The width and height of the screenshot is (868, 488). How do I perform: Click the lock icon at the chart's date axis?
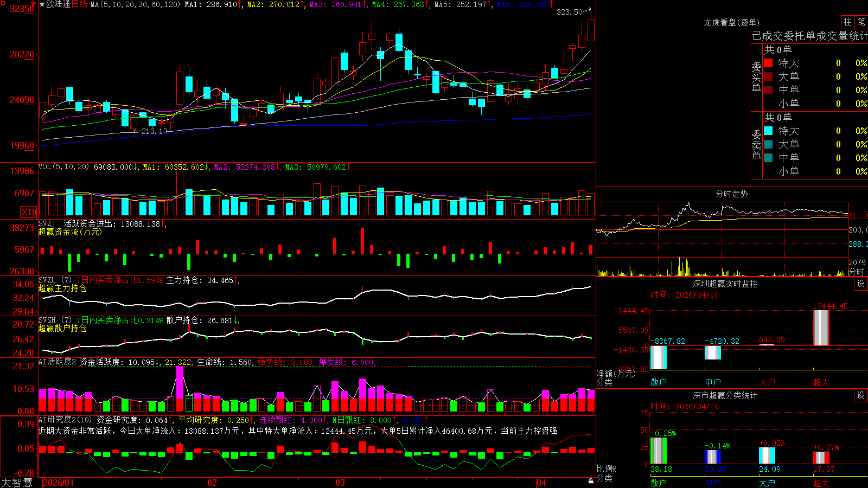tap(591, 481)
